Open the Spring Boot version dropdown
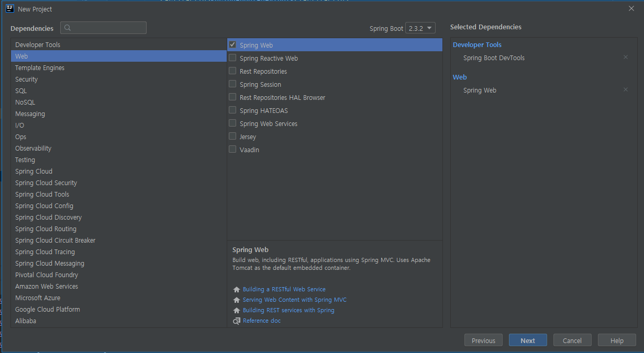Viewport: 644px width, 353px height. [420, 28]
